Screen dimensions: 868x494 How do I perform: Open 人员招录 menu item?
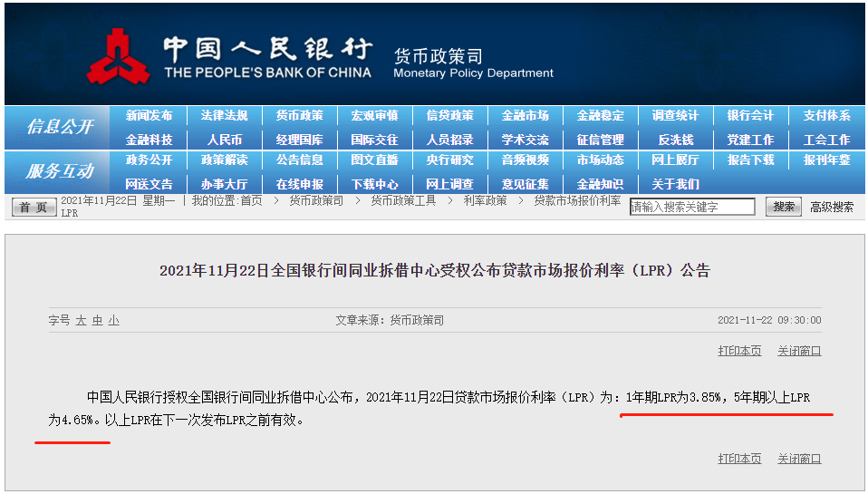(x=450, y=140)
